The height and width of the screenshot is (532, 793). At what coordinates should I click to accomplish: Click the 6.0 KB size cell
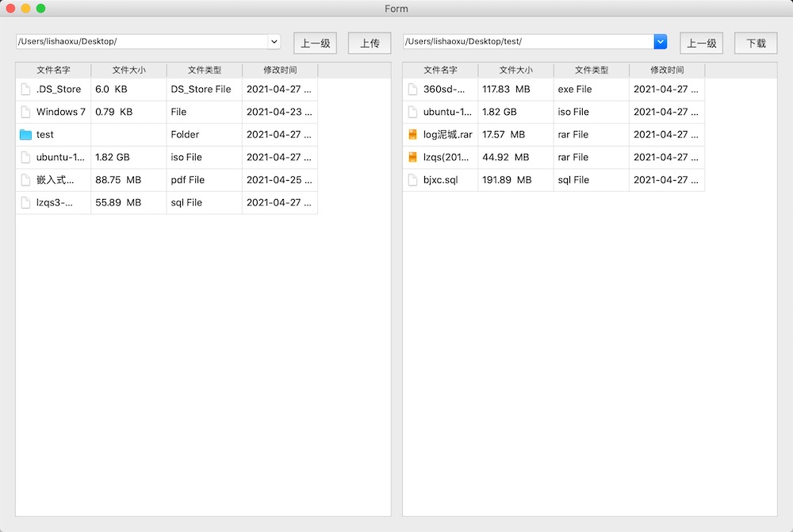129,90
